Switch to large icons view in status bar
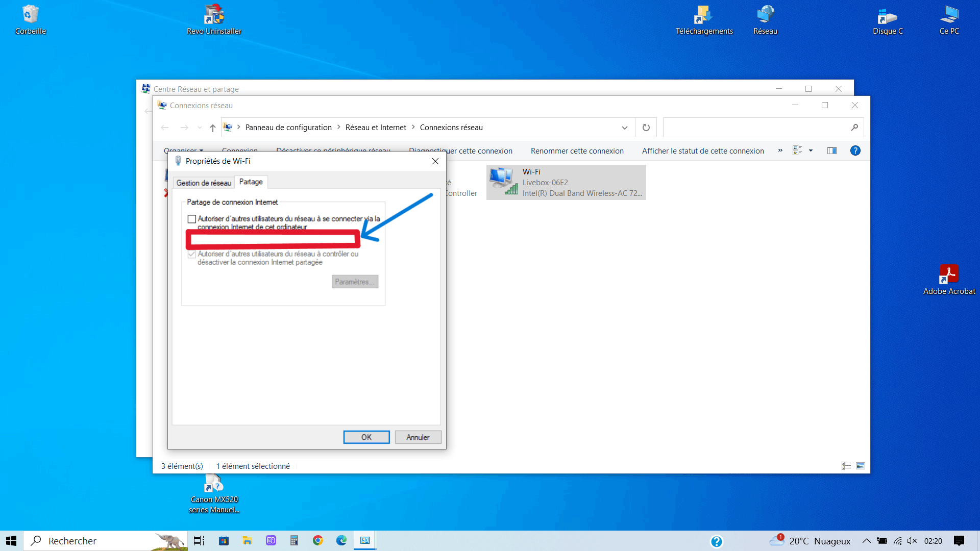The image size is (980, 551). coord(861,466)
